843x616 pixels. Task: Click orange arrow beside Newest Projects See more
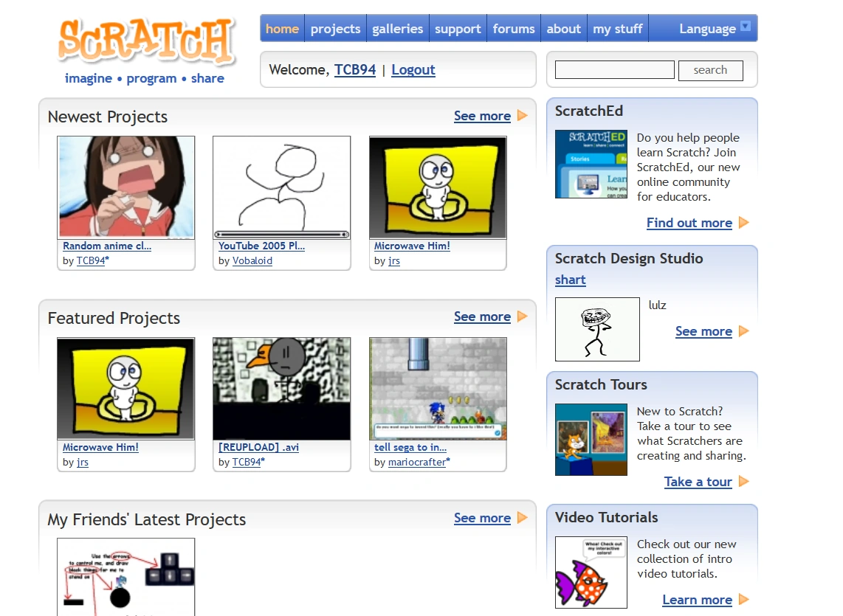tap(522, 116)
